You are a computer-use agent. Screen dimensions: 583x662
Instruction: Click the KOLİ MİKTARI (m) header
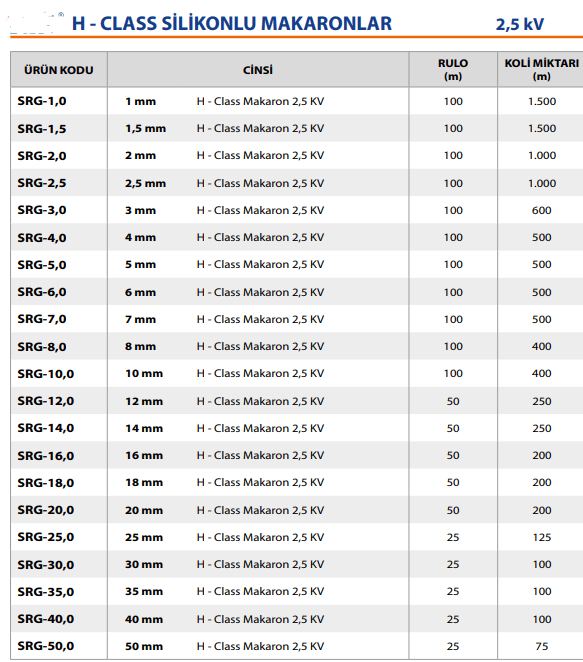[542, 70]
